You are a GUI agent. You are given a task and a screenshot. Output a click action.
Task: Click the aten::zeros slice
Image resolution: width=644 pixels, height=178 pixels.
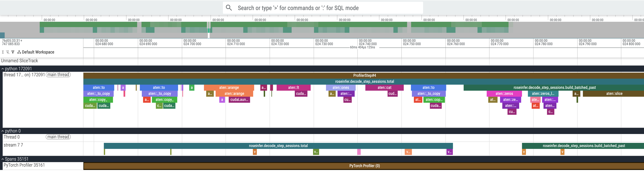504,94
